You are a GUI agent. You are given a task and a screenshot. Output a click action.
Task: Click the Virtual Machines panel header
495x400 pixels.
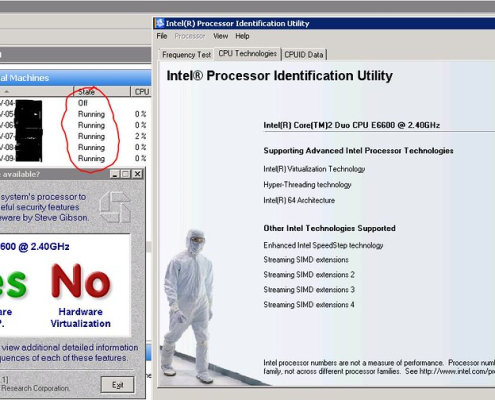point(76,78)
